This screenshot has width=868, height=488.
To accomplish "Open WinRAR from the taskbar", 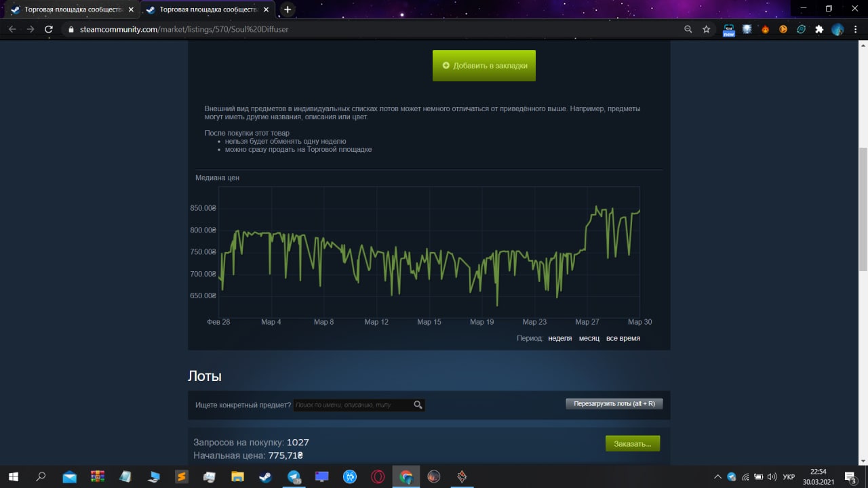I will [98, 476].
